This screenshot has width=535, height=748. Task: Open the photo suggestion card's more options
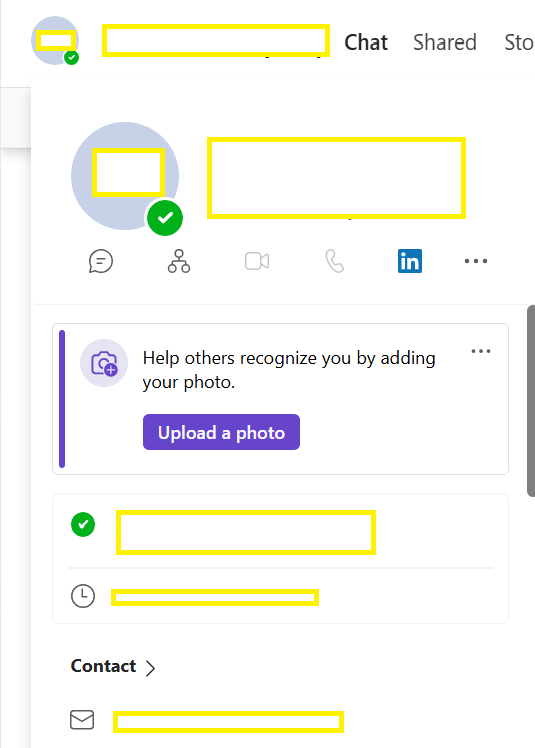[481, 351]
